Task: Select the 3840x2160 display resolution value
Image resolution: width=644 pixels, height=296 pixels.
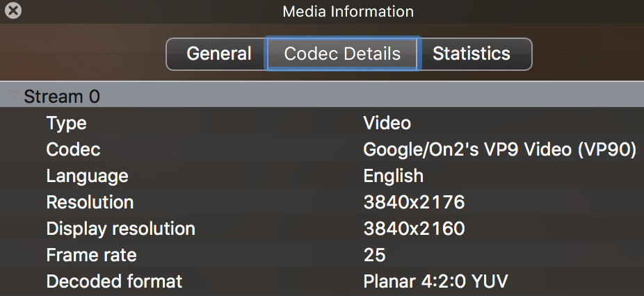Action: (414, 229)
